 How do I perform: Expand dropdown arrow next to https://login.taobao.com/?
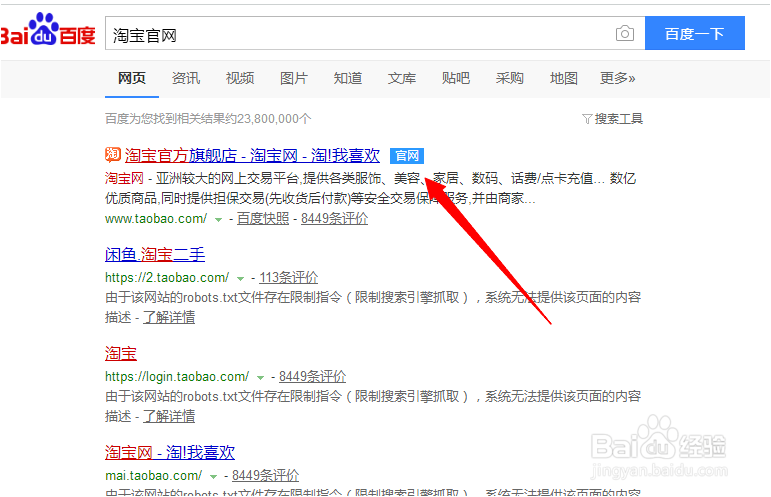261,378
